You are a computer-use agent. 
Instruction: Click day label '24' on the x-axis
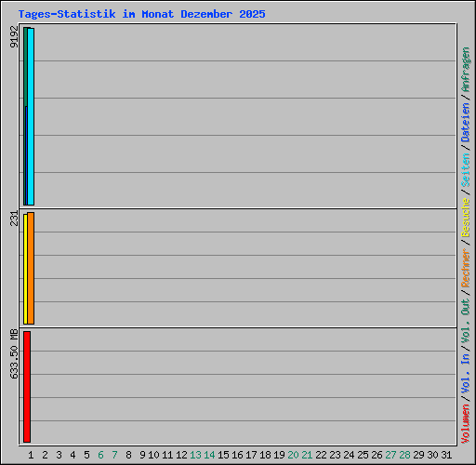349,455
